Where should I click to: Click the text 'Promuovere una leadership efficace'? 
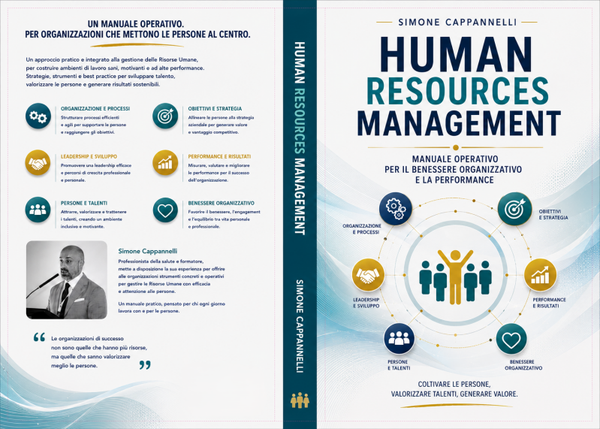[96, 166]
